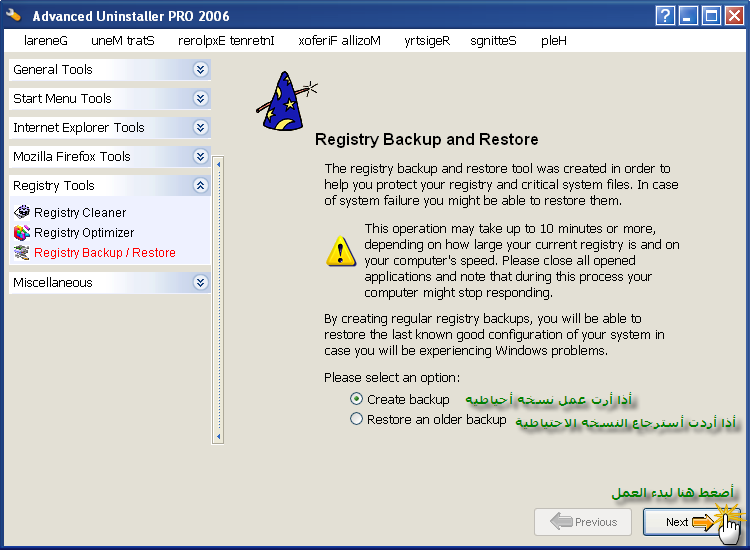
Task: Minimize the Advanced Uninstaller PRO window
Action: pos(688,16)
